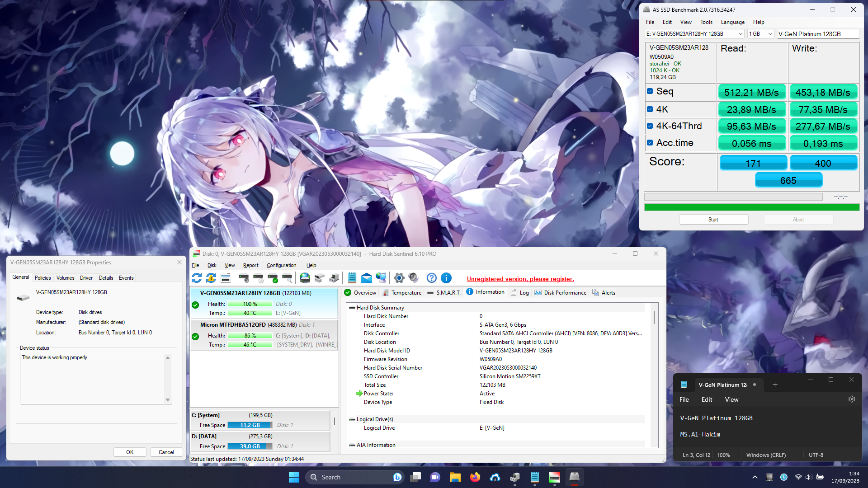This screenshot has width=868, height=488.
Task: Click the Device status scroll down arrow
Action: point(168,400)
